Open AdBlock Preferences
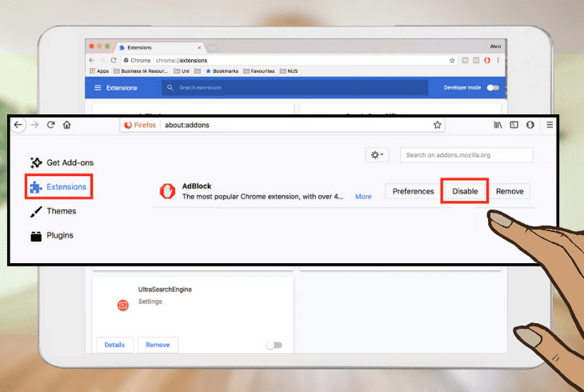The width and height of the screenshot is (584, 392). [x=413, y=191]
